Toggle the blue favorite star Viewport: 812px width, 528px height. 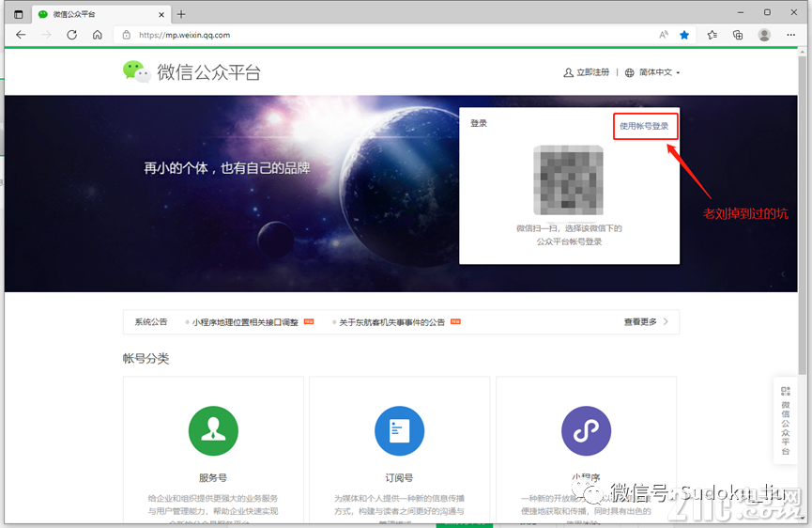click(x=684, y=35)
